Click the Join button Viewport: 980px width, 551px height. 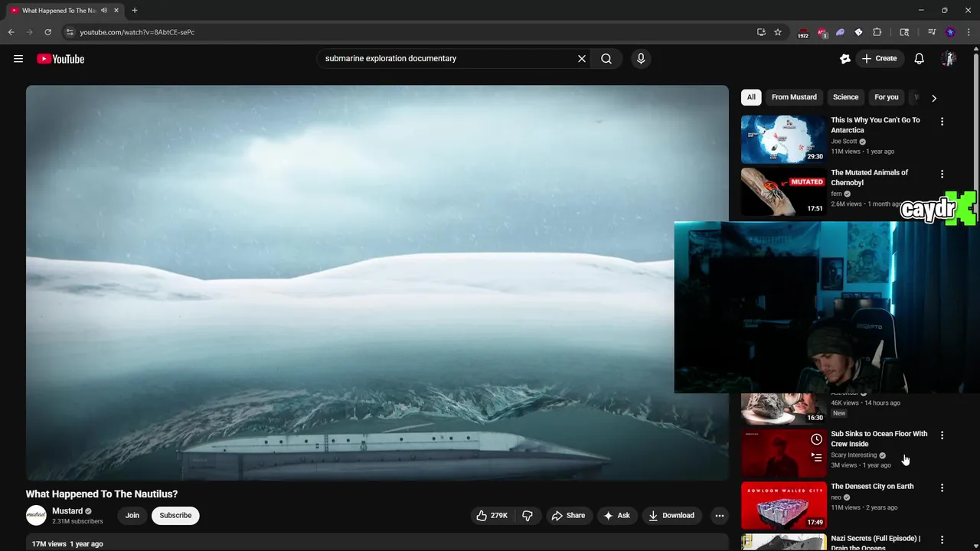[x=132, y=516]
